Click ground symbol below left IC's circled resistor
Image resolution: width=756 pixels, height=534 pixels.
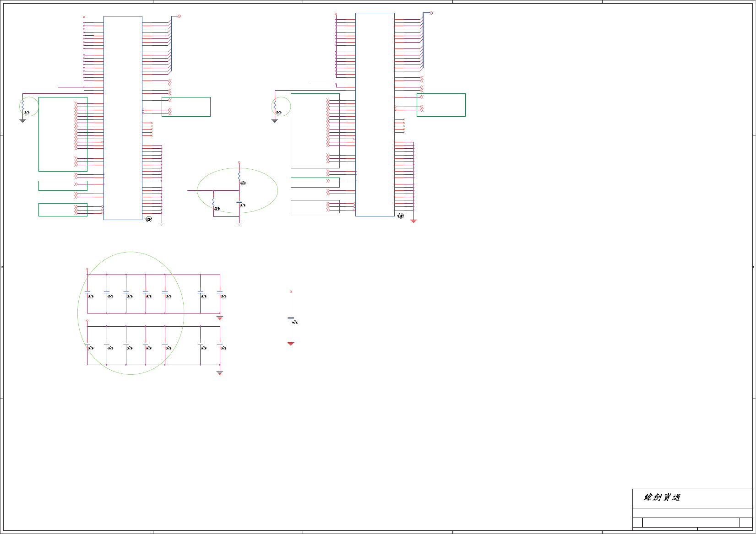(22, 121)
